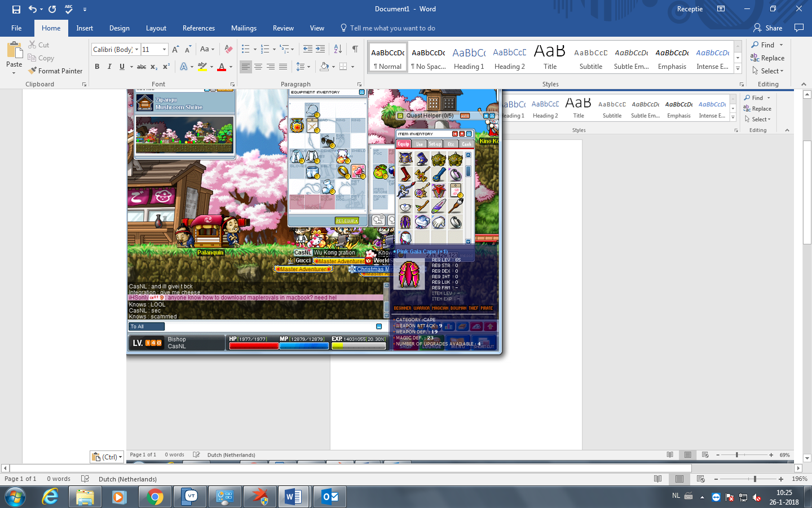Click the Share button
This screenshot has width=812, height=508.
click(767, 28)
